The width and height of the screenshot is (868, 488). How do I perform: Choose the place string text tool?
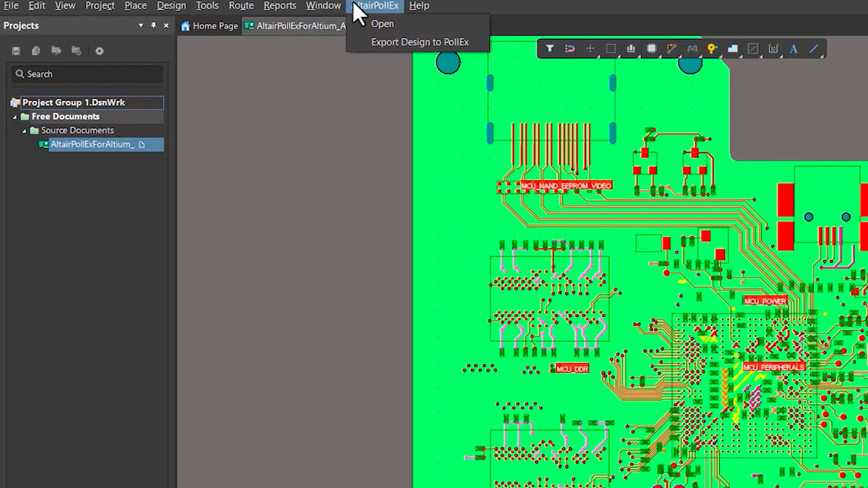click(x=793, y=49)
